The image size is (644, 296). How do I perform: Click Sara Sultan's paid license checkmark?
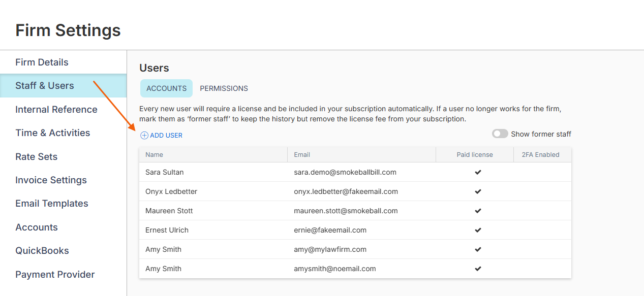[x=478, y=172]
